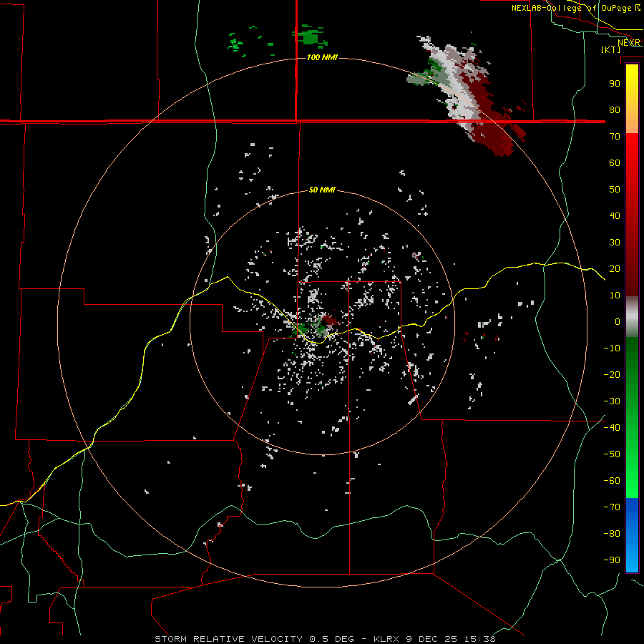Click the "-50" velocity scale value
Viewport: 644px width, 644px height.
(612, 454)
